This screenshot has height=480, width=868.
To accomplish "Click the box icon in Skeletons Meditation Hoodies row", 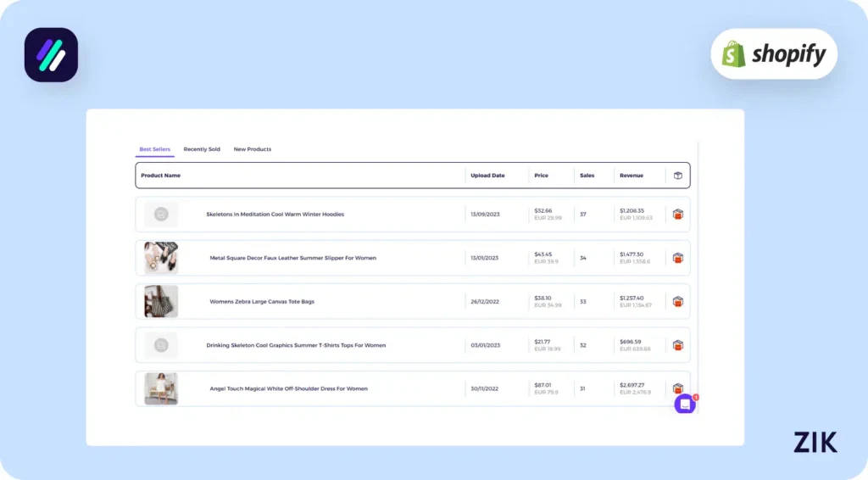I will tap(677, 215).
